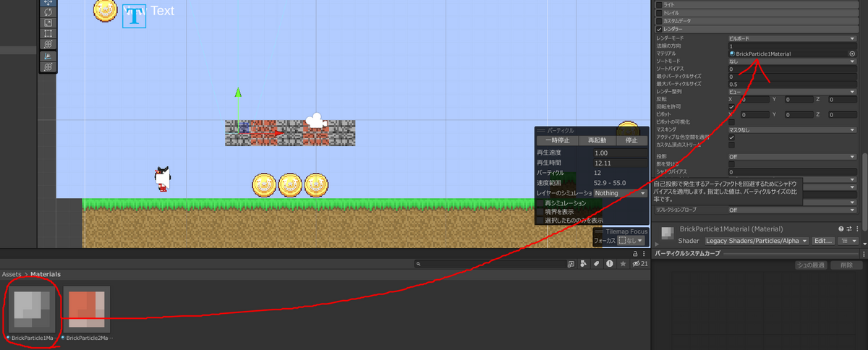Click 一時停止 pause button
This screenshot has width=868, height=350.
[557, 140]
